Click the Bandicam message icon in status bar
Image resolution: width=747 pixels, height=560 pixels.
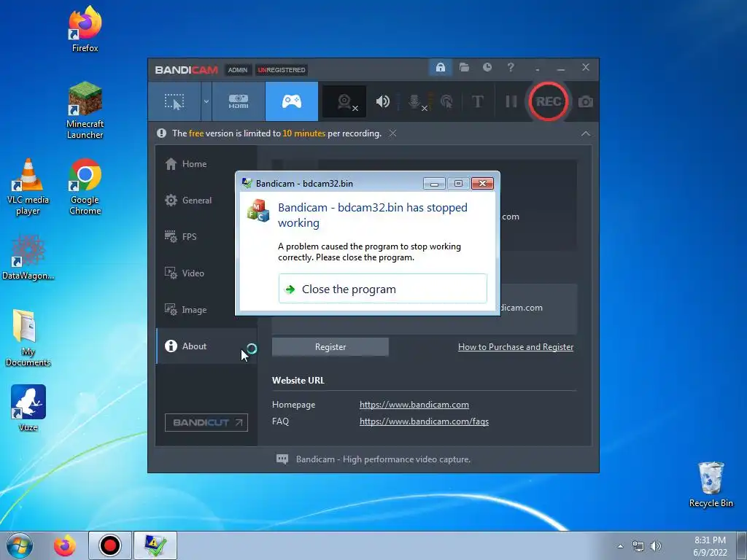[282, 459]
